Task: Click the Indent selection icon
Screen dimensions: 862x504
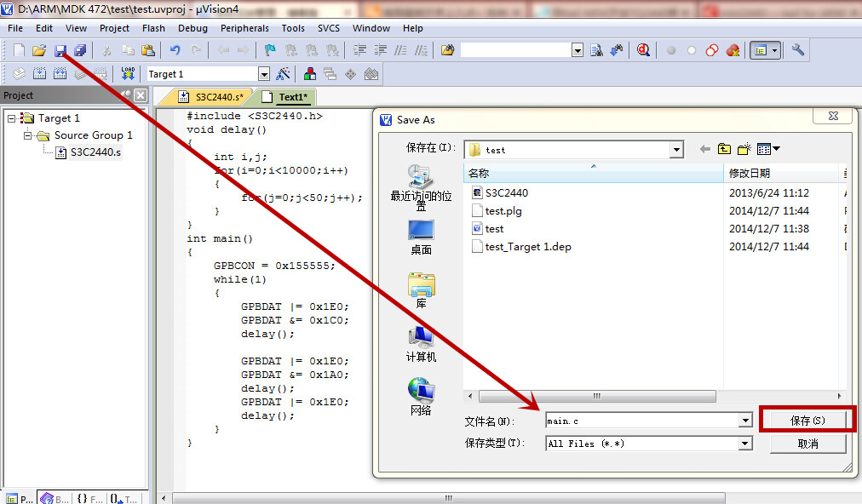Action: [x=359, y=50]
